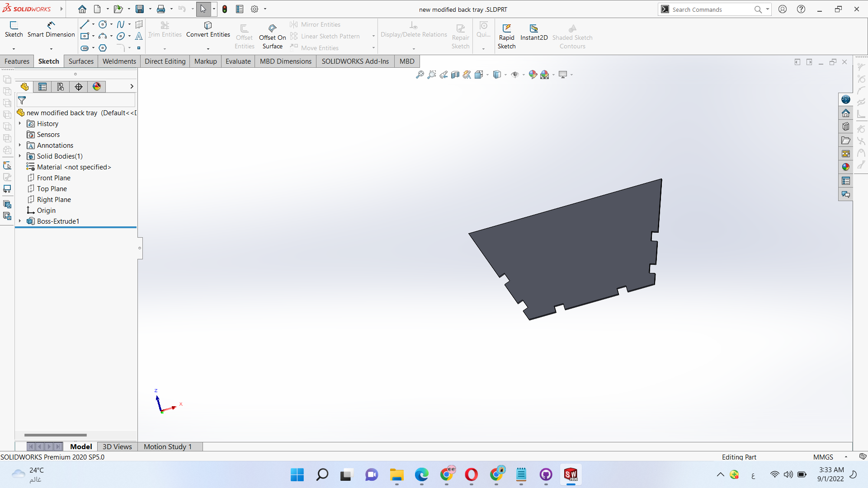This screenshot has width=868, height=488.
Task: Switch to the Motion Study 1 tab
Action: tap(168, 446)
